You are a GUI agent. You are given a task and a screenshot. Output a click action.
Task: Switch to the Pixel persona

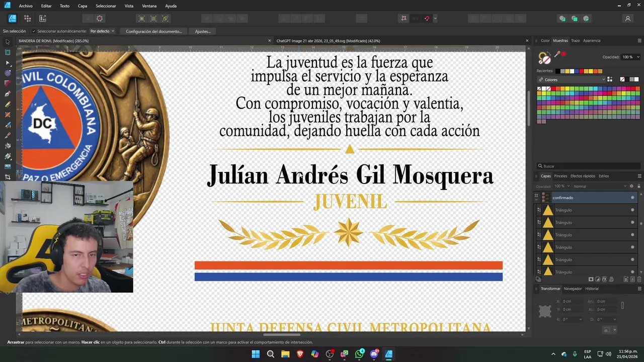click(x=27, y=19)
